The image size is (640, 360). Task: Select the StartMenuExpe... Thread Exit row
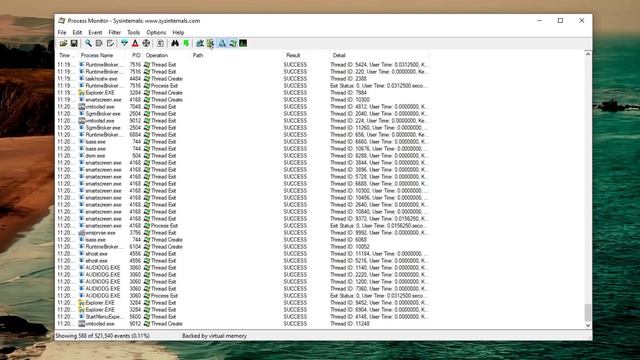click(x=242, y=317)
